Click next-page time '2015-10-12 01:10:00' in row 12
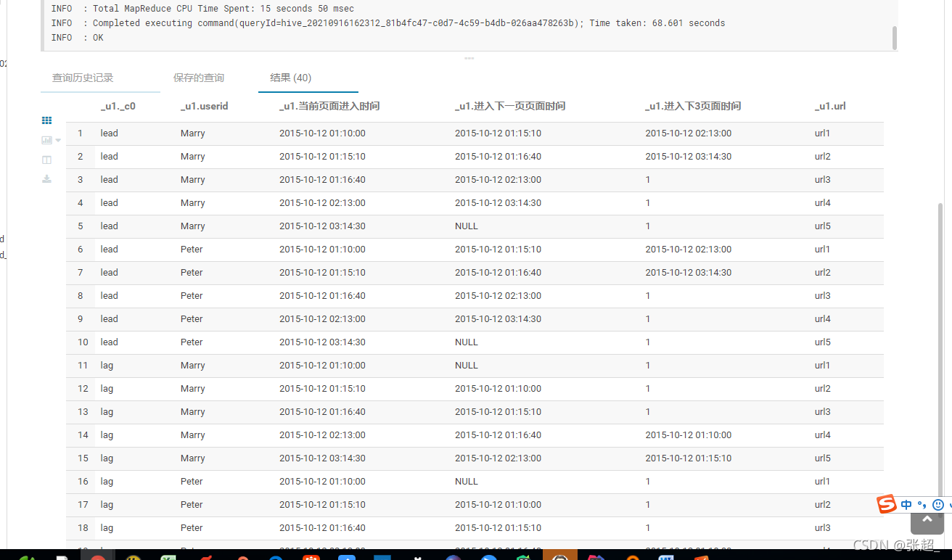 pos(498,389)
